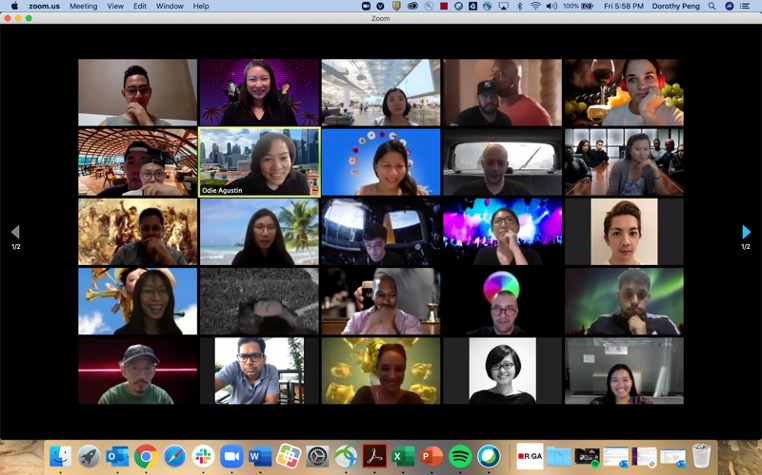The width and height of the screenshot is (762, 475).
Task: Open the View menu
Action: (115, 6)
